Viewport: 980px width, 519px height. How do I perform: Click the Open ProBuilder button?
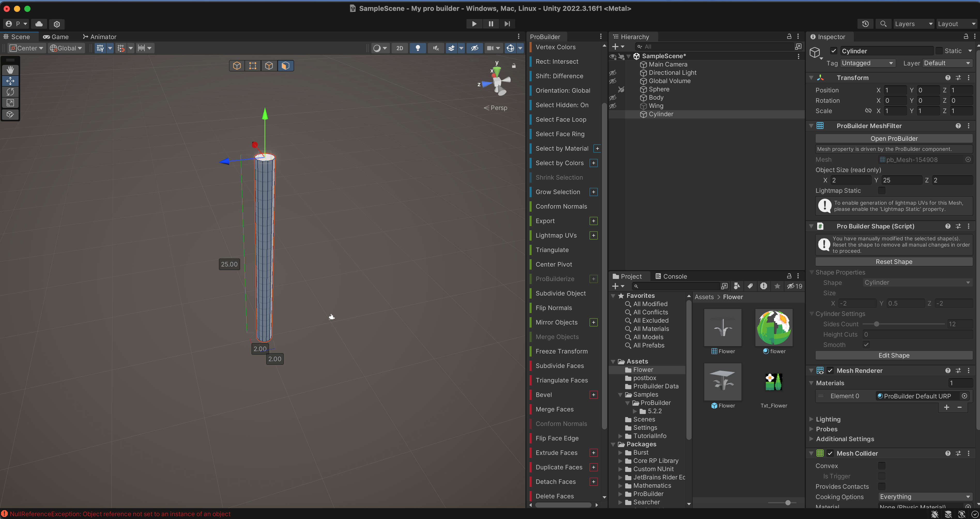pyautogui.click(x=894, y=139)
